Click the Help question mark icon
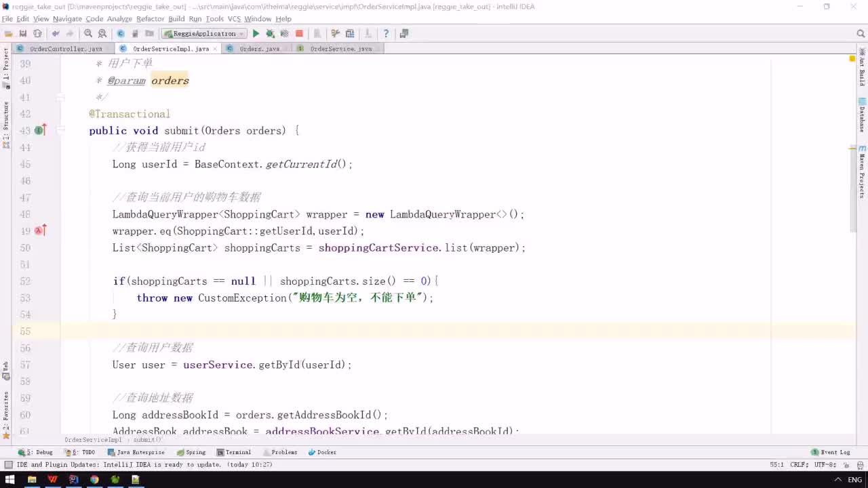 pos(386,33)
